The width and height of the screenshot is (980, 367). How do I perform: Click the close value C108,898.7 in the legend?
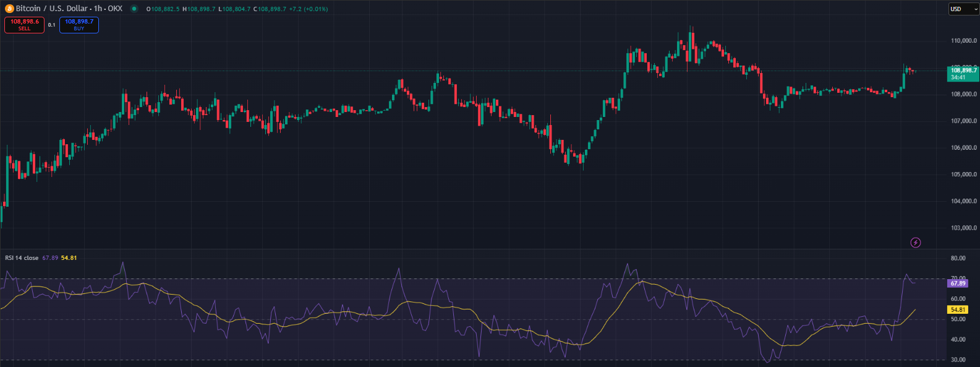pos(270,9)
